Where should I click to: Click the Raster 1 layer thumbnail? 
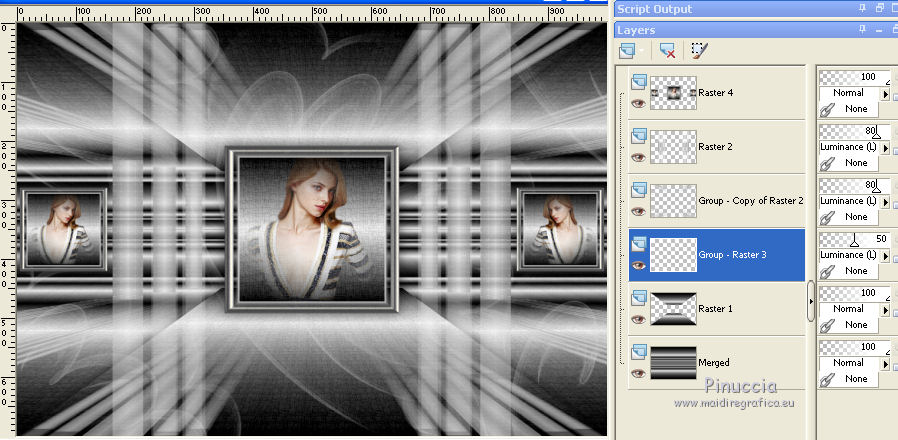(674, 309)
